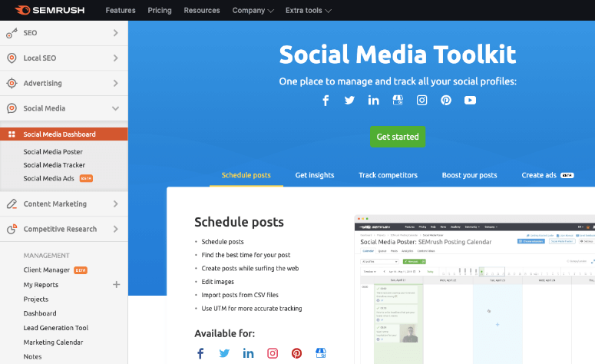
Task: Click the Instagram icon under Available for
Action: (x=273, y=353)
